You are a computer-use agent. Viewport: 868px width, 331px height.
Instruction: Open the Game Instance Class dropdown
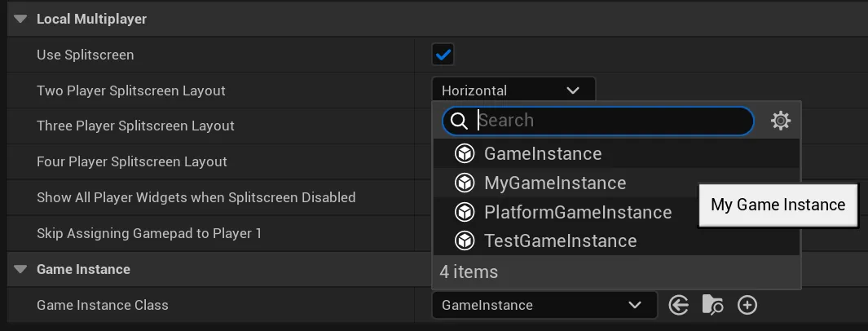(544, 305)
